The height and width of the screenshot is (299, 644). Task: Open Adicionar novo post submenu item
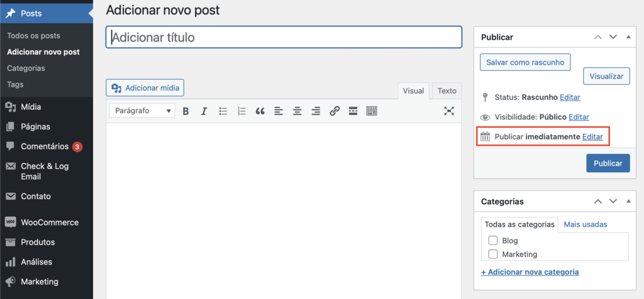tap(43, 52)
